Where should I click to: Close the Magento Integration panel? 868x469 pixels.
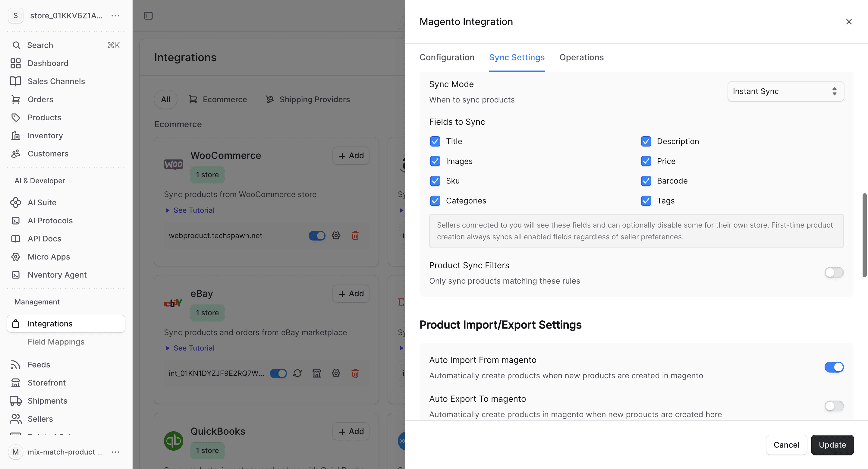(x=849, y=22)
